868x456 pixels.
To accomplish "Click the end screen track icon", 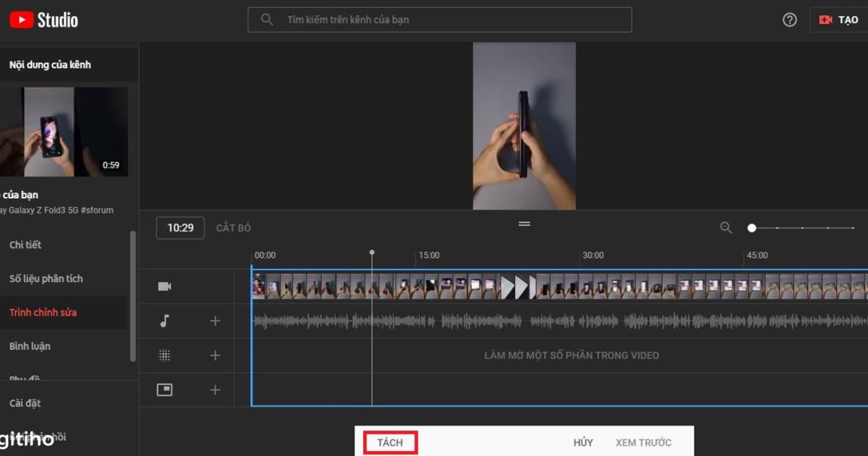I will [x=164, y=389].
